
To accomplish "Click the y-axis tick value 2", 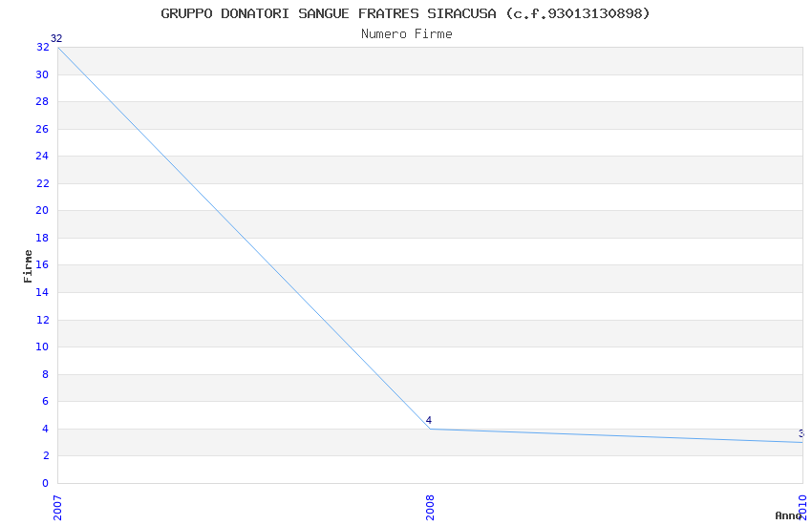I will coord(45,455).
